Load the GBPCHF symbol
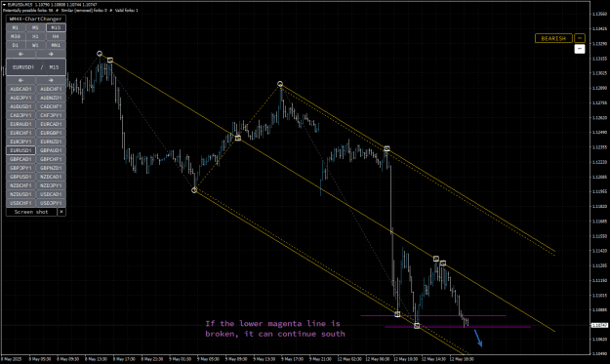The image size is (610, 364). pyautogui.click(x=51, y=159)
